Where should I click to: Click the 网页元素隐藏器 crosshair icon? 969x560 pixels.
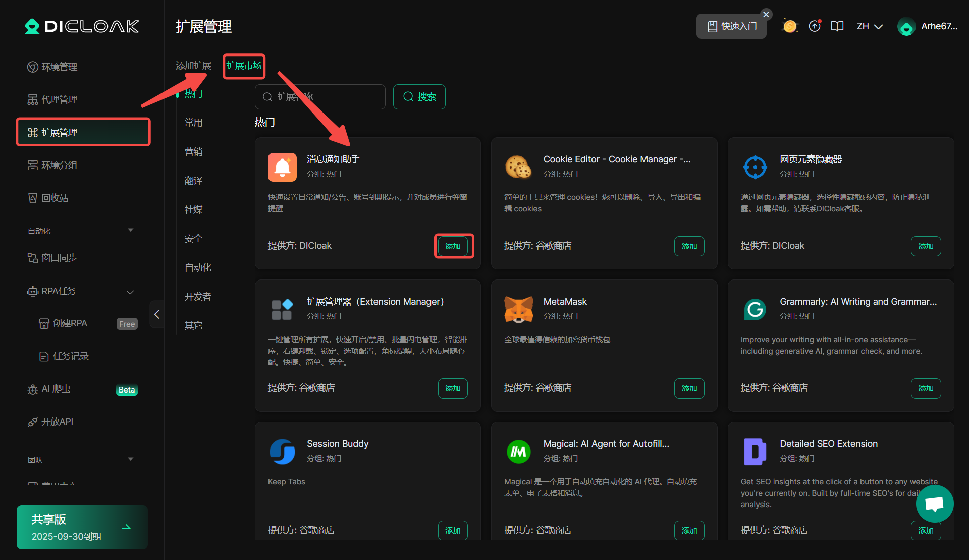755,166
